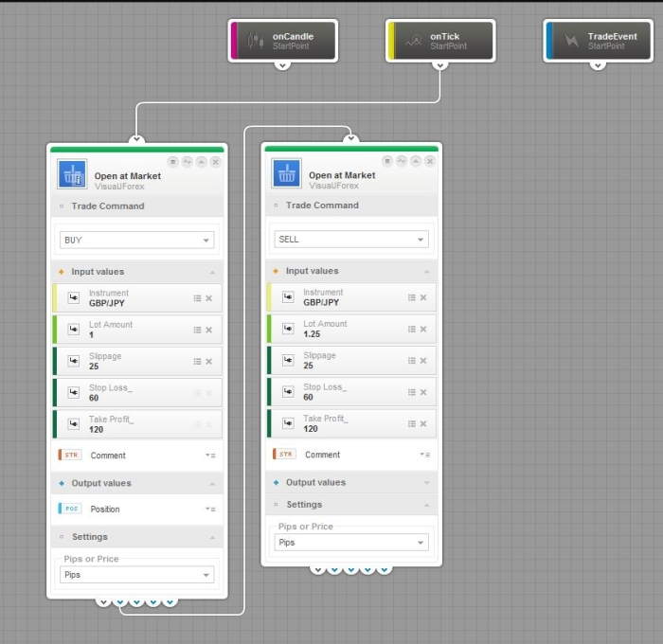Screen dimensions: 663x644
Task: Select the TradeEvent StartPoint block
Action: point(598,41)
